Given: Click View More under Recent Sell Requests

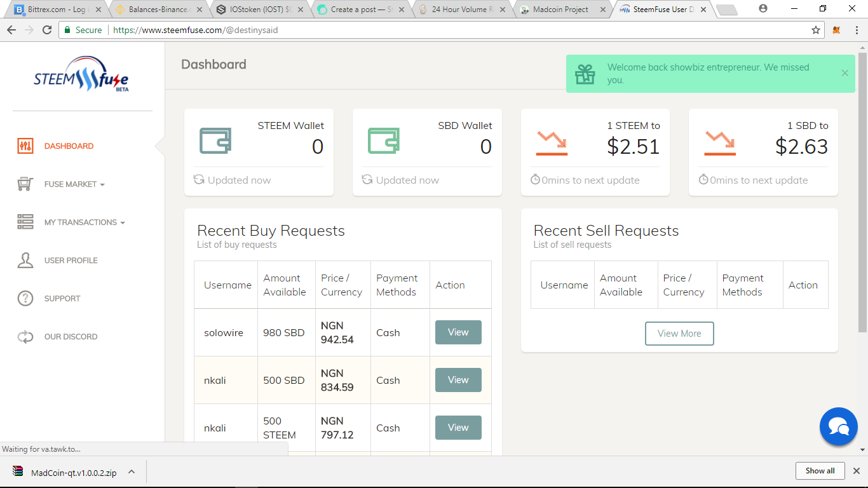Looking at the screenshot, I should coord(679,334).
